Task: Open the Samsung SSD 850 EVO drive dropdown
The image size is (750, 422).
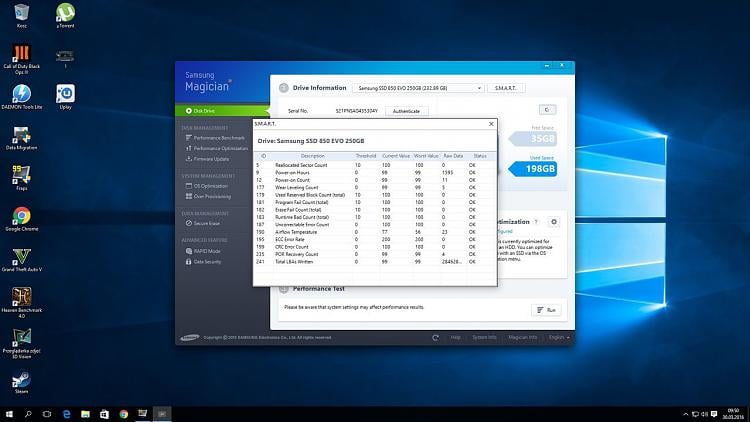Action: click(x=419, y=88)
